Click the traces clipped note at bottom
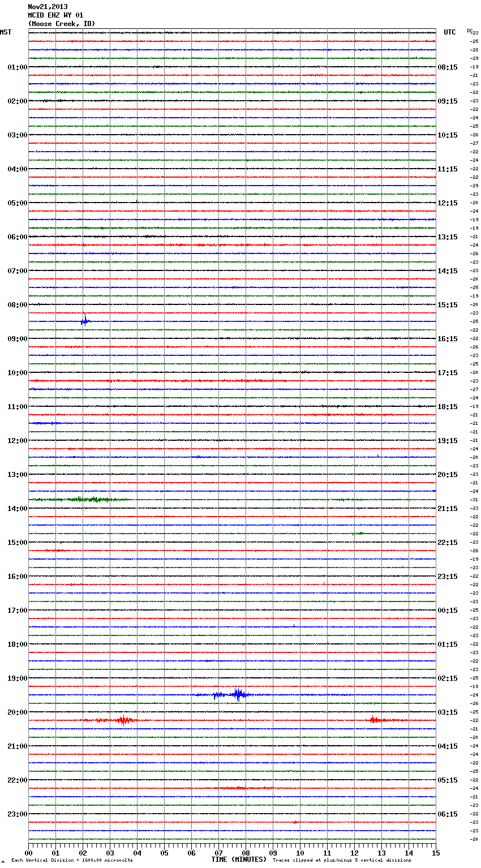481x868 pixels. coord(342,860)
